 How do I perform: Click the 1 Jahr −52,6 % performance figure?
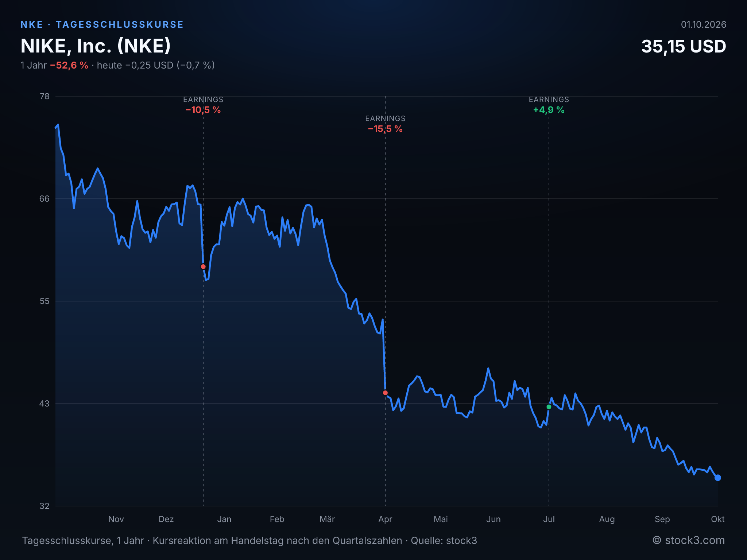tap(54, 65)
